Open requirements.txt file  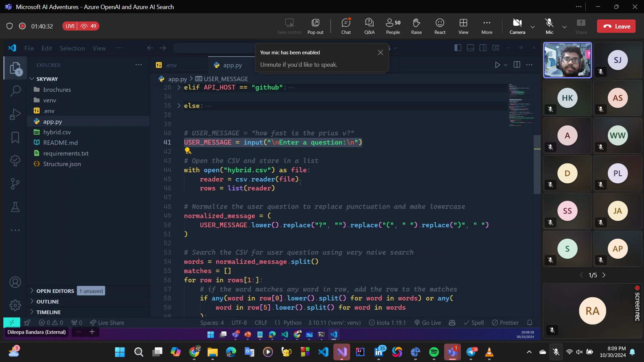point(65,153)
